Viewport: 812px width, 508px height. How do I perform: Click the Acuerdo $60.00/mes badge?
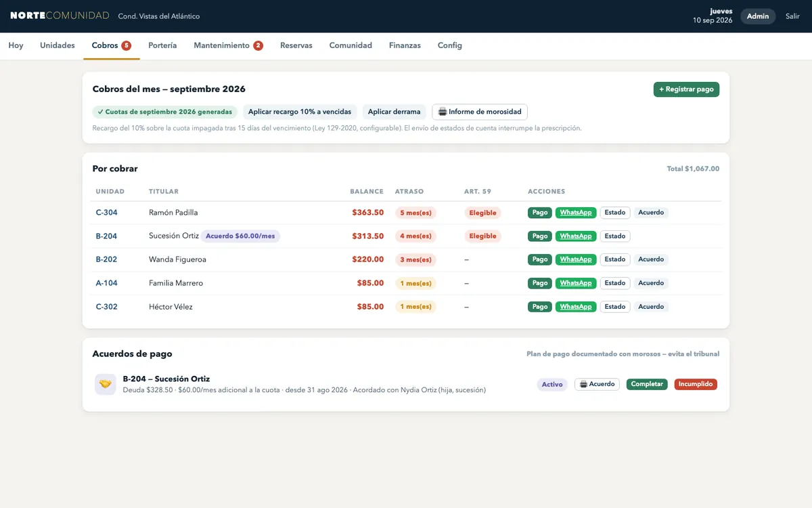241,236
